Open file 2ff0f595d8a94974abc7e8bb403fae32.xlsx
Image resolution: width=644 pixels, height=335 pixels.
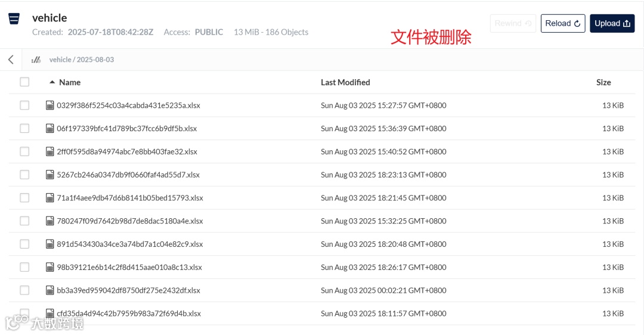tap(127, 151)
